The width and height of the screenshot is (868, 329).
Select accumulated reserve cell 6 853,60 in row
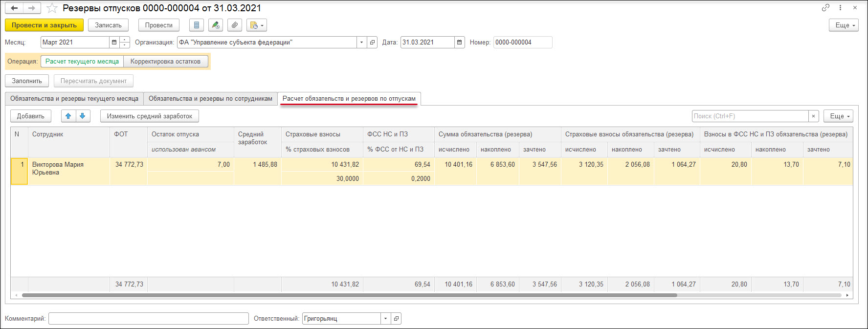[x=498, y=171]
